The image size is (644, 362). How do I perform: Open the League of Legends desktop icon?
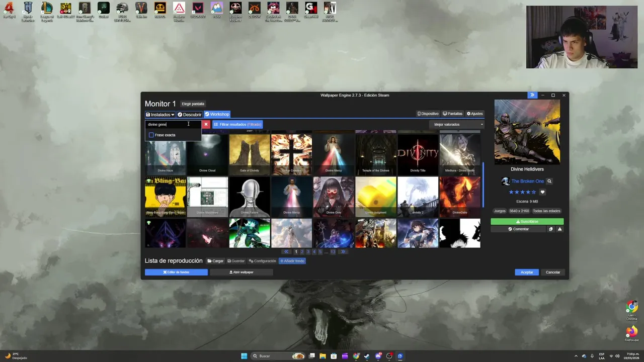tap(47, 12)
